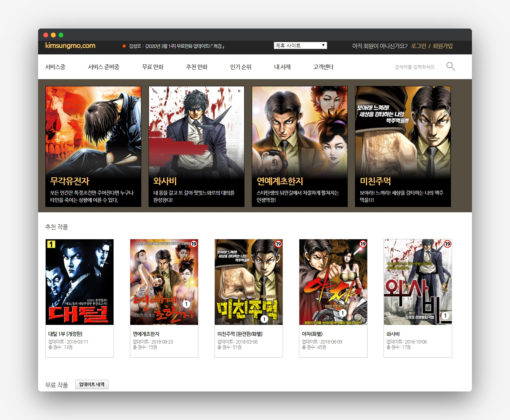
Task: Open the 야차(화벌) cover thumbnail
Action: (333, 282)
